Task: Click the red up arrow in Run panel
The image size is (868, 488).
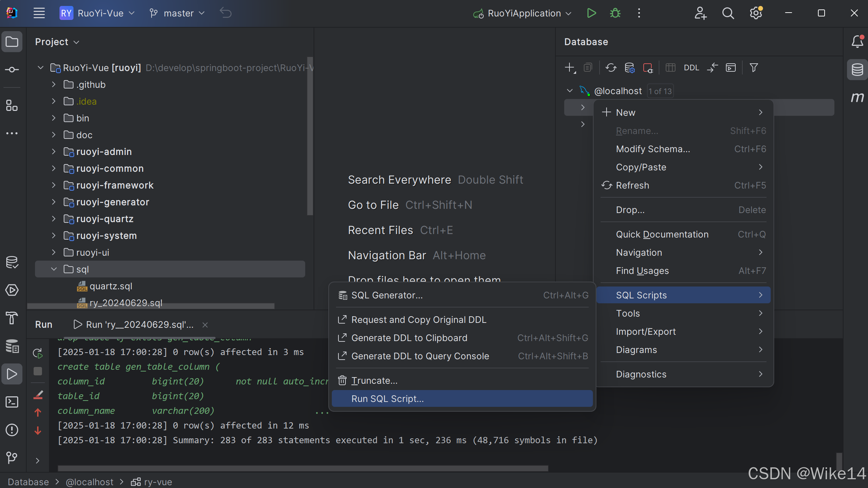Action: click(38, 413)
